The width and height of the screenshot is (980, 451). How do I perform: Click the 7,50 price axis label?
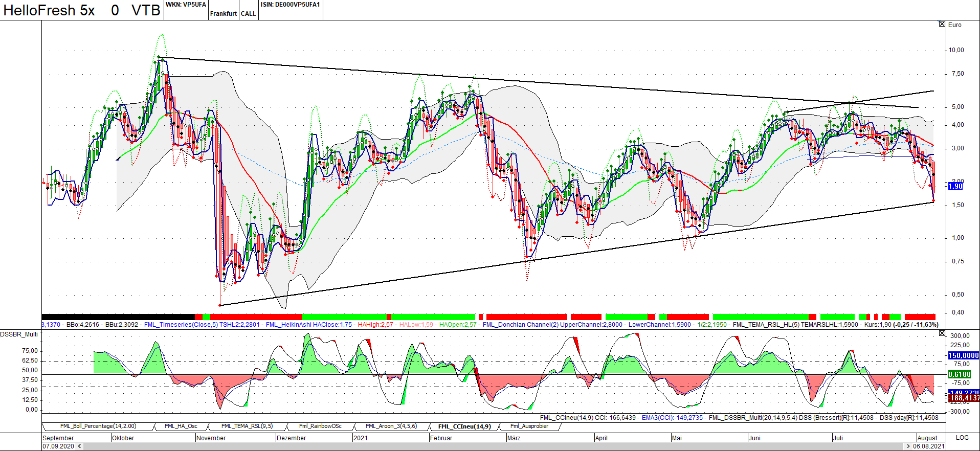pos(957,74)
